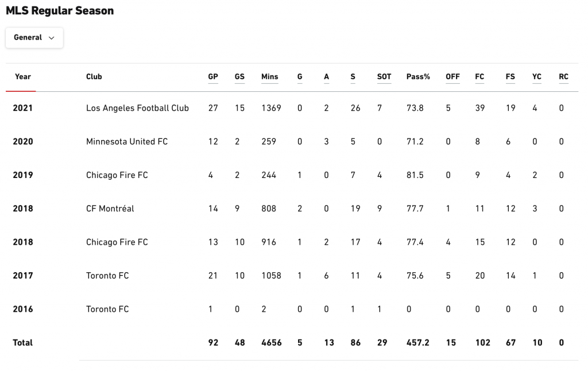Click the G goals column header
Screen dimensions: 588x371
[x=300, y=76]
